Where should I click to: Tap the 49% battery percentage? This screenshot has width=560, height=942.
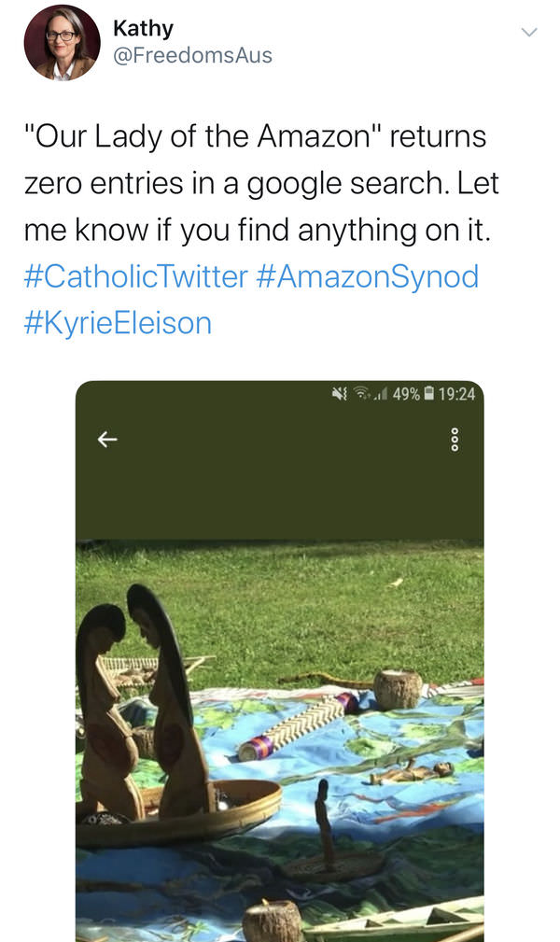click(406, 394)
